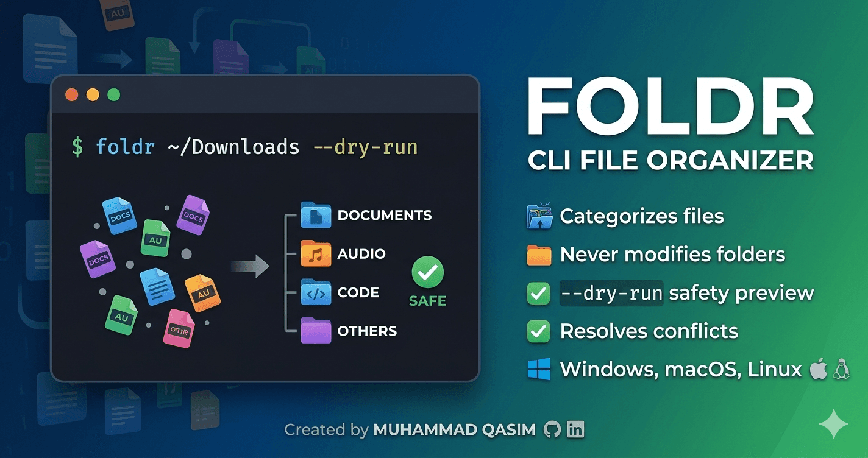Screen dimensions: 868x458
Task: Click the DOCUMENTS label in the folder tree
Action: coord(384,216)
